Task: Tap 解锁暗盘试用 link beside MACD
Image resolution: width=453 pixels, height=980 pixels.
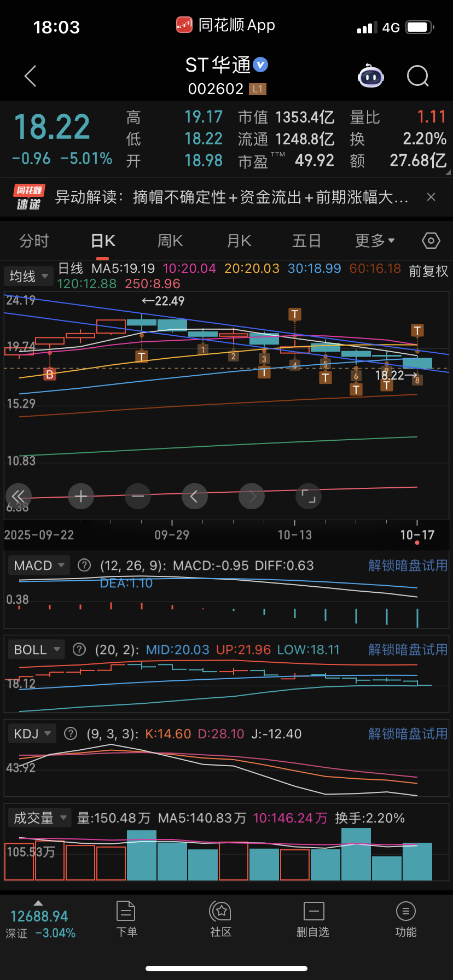Action: click(408, 565)
